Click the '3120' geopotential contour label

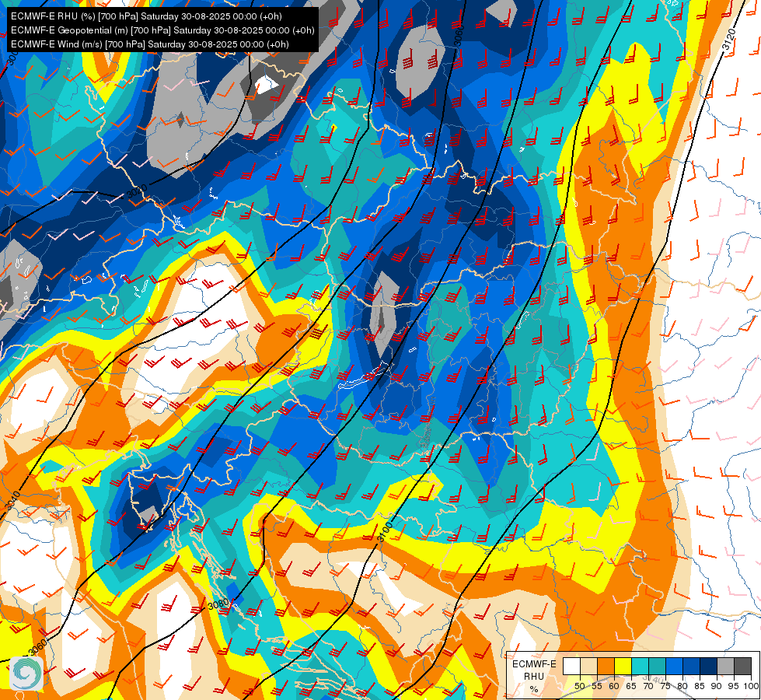728,40
